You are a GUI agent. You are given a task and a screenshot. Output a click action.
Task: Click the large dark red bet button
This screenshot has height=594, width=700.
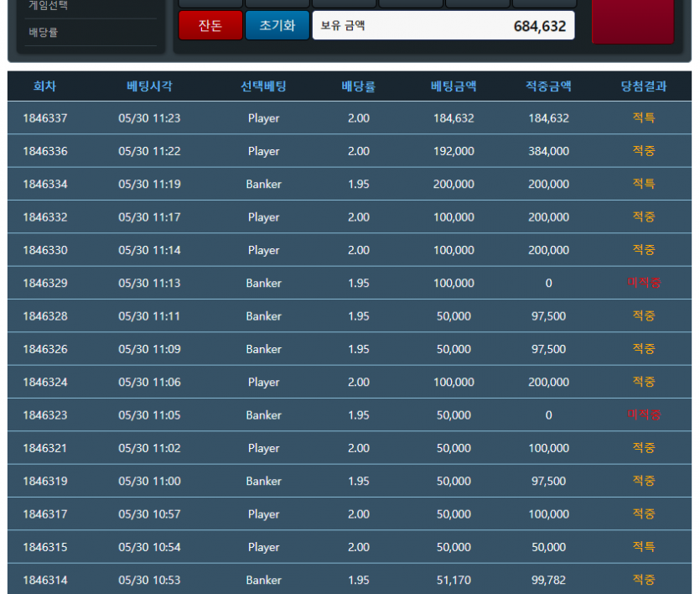tap(633, 22)
